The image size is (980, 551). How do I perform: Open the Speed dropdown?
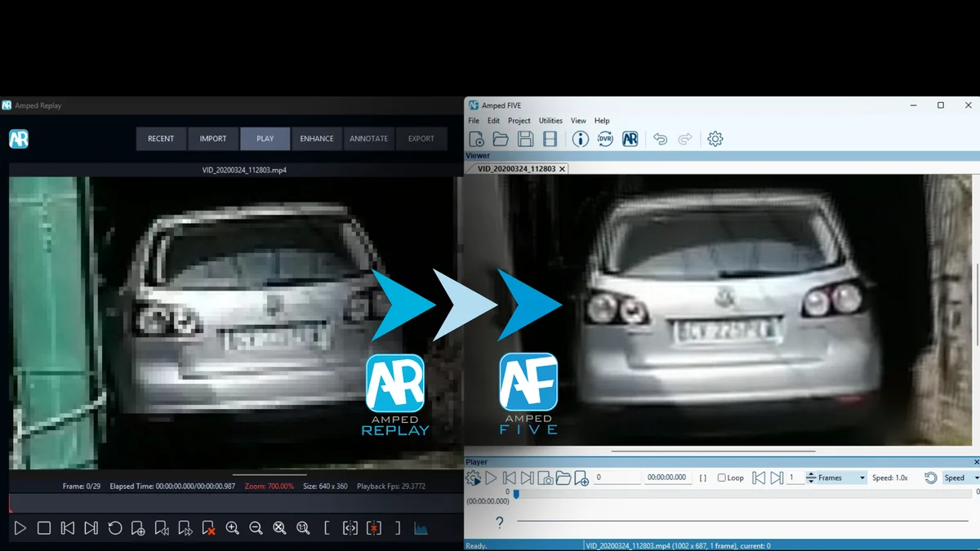pos(960,478)
